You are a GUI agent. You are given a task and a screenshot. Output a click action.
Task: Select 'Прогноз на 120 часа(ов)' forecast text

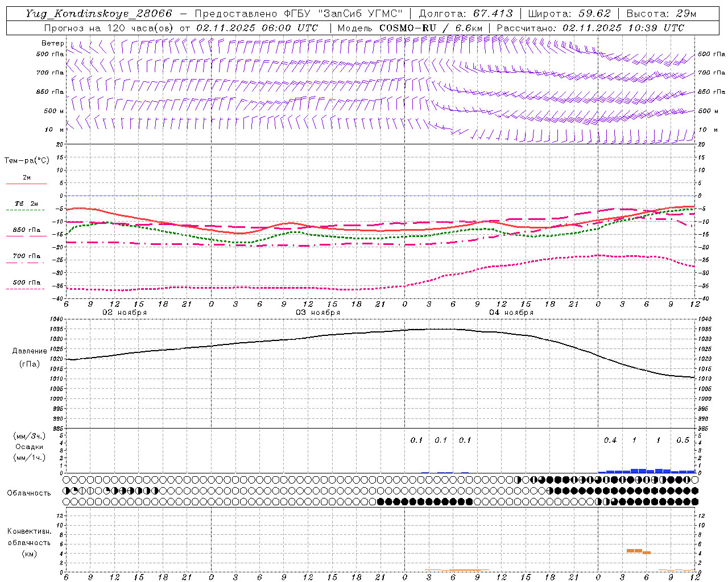[x=109, y=28]
